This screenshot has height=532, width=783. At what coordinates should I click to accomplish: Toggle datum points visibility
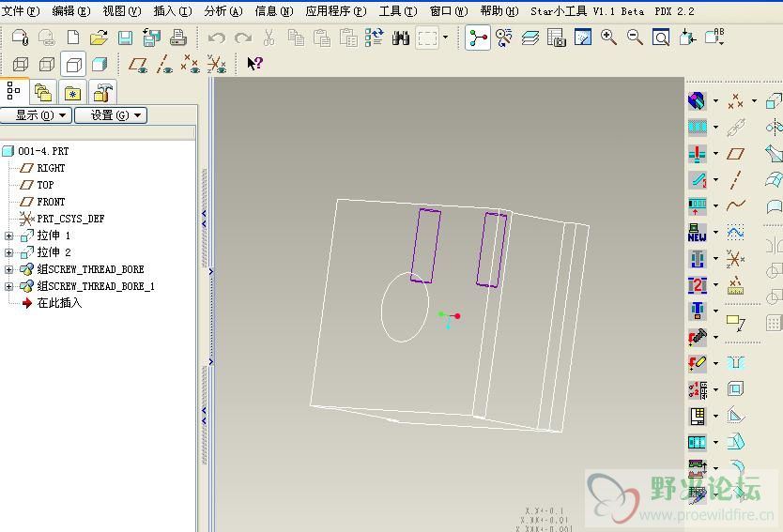(191, 65)
